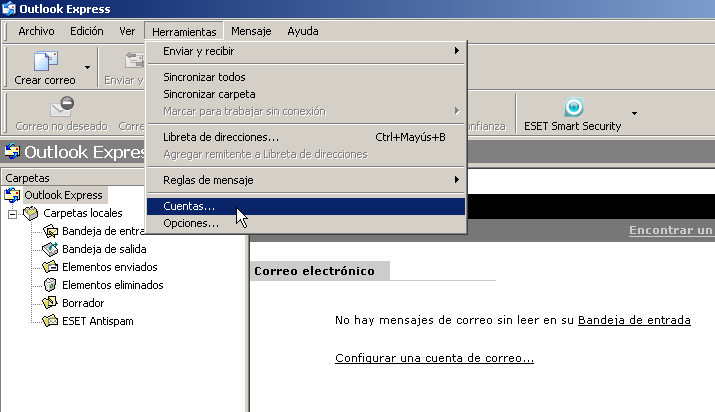Select Bandeja de salida folder
This screenshot has height=412, width=715.
(104, 249)
